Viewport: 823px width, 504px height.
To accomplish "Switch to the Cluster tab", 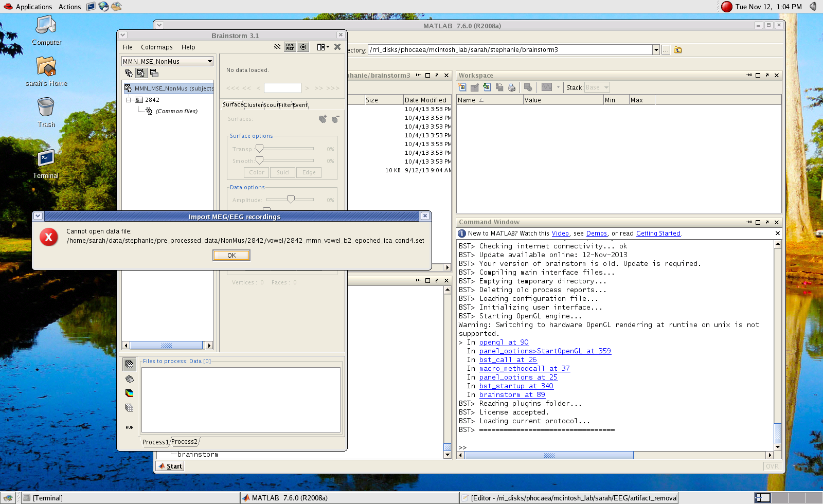I will pyautogui.click(x=253, y=105).
